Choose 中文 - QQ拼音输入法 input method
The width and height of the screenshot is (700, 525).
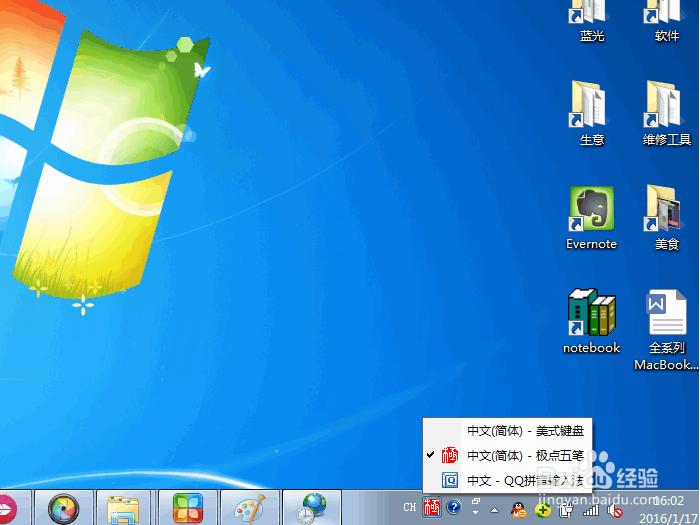point(508,480)
